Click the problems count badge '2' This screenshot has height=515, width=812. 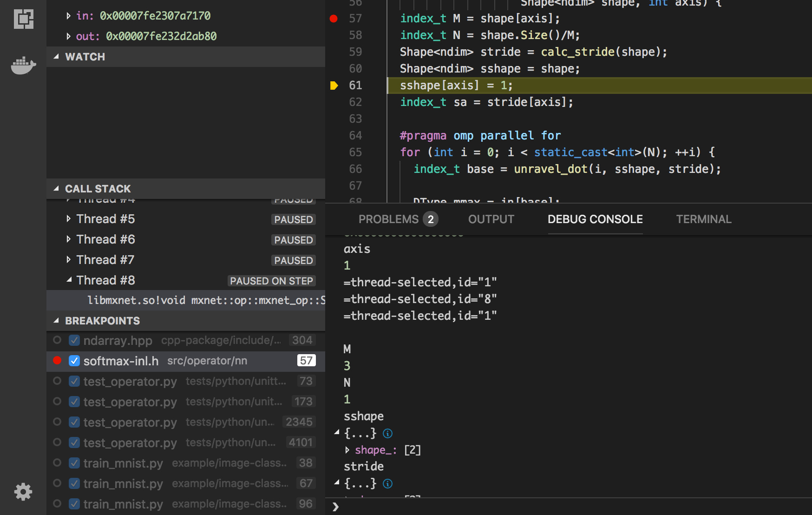(x=431, y=219)
